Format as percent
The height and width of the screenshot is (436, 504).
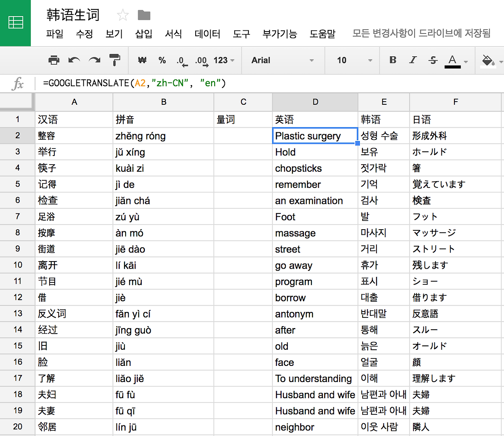point(162,60)
